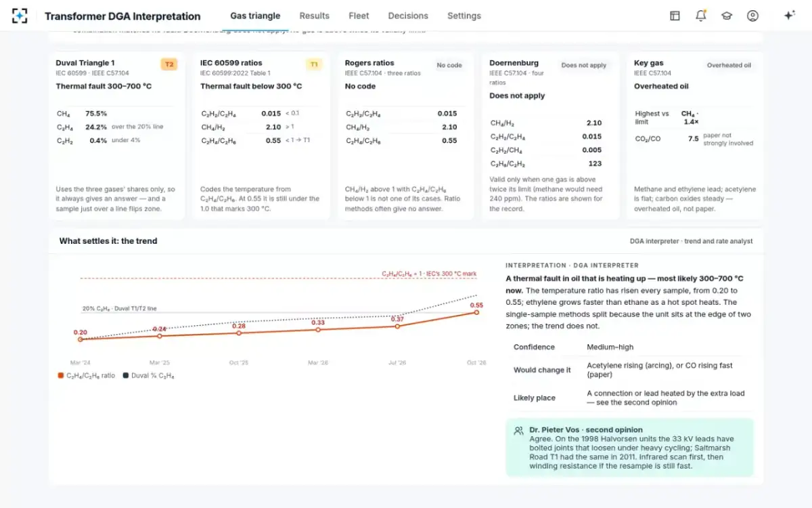
Task: Click the T1 badge on IEC 60599 ratios
Action: (x=314, y=64)
